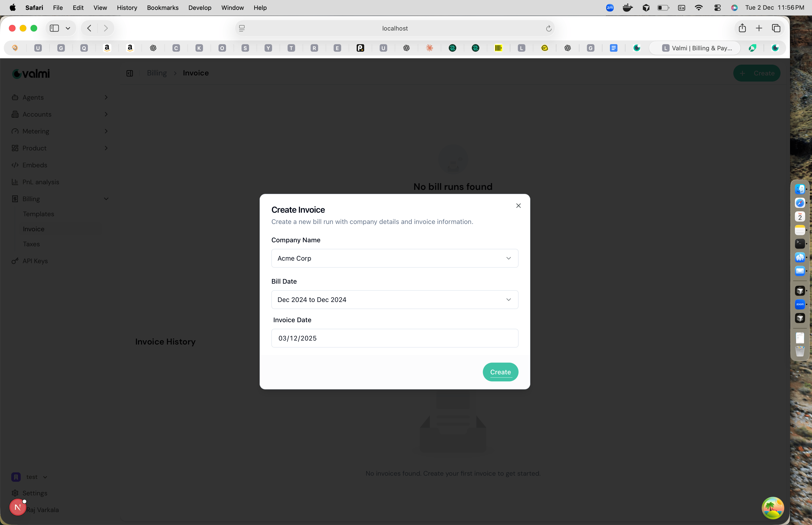The height and width of the screenshot is (525, 812).
Task: Toggle Safari's sidebar button
Action: (54, 28)
